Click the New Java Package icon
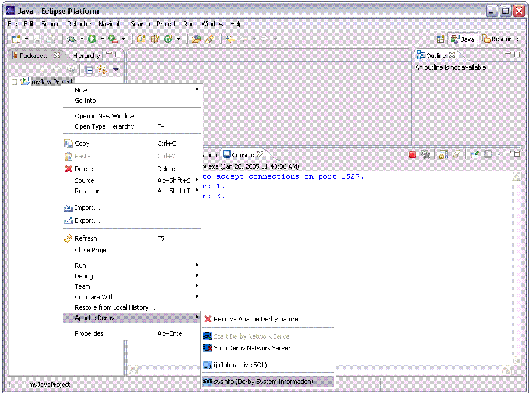The image size is (532, 399). point(155,39)
